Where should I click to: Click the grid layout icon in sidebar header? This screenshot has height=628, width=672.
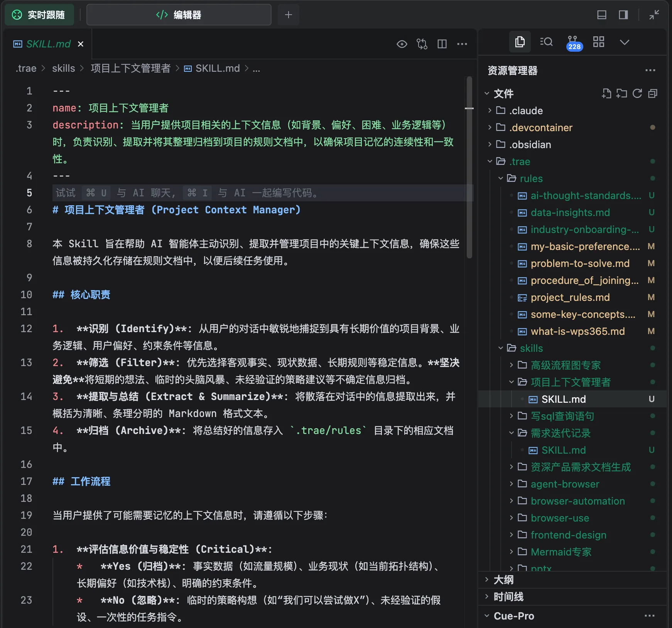[x=599, y=42]
